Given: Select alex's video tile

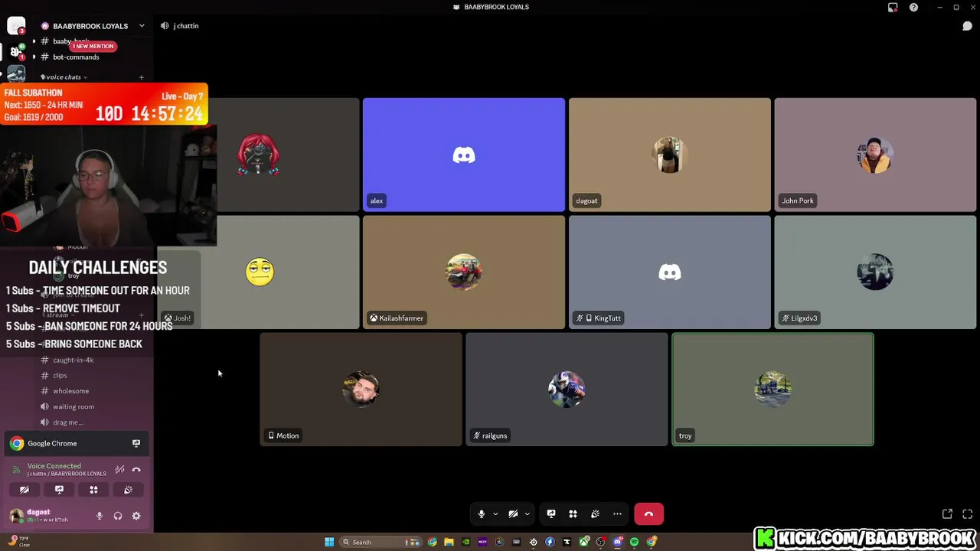Looking at the screenshot, I should (x=464, y=155).
